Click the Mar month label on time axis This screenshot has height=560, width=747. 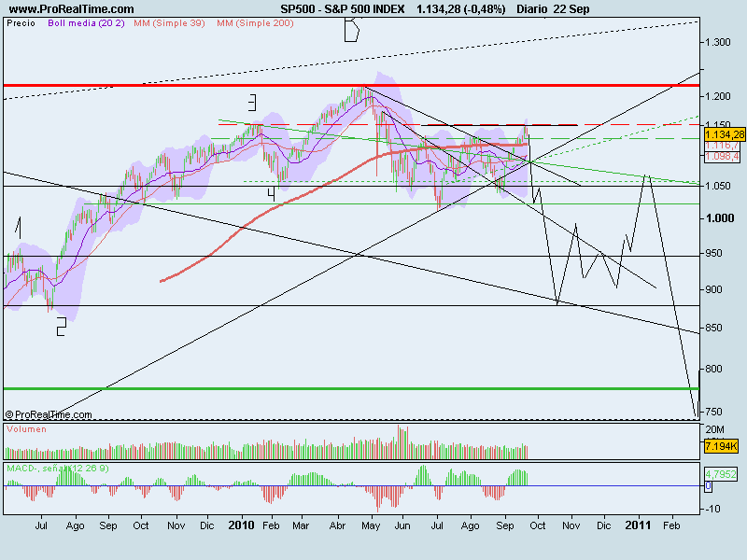[x=301, y=525]
